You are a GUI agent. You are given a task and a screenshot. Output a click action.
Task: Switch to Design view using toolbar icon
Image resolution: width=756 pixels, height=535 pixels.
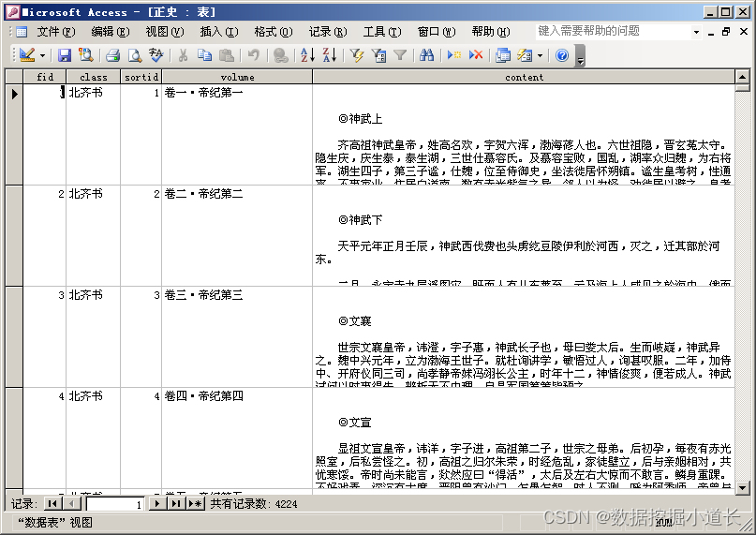(x=27, y=55)
